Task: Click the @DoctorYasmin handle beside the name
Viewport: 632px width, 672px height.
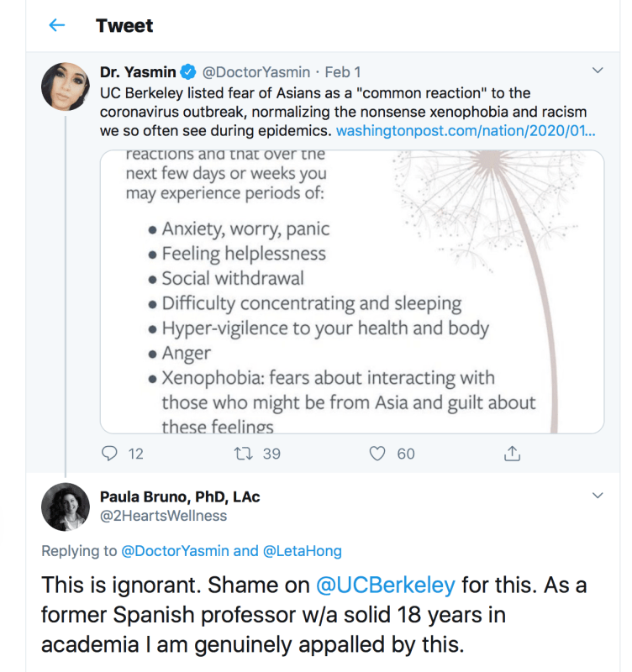Action: (x=255, y=71)
